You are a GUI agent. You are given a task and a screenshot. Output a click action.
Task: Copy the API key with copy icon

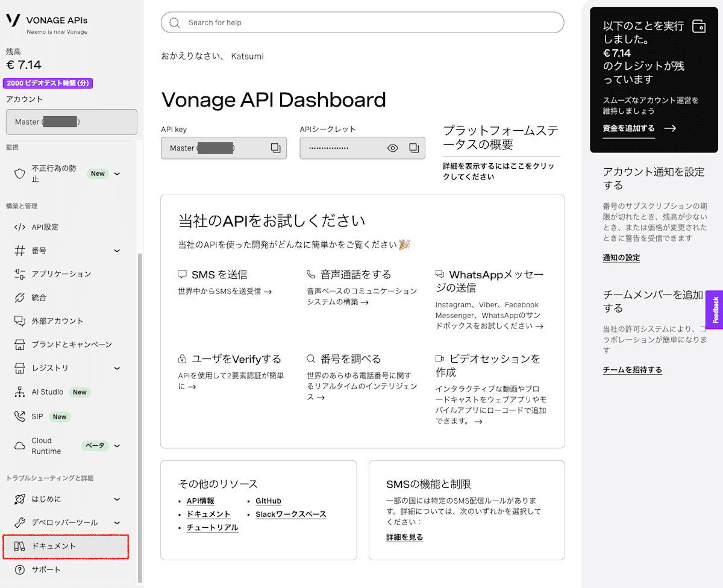tap(275, 148)
